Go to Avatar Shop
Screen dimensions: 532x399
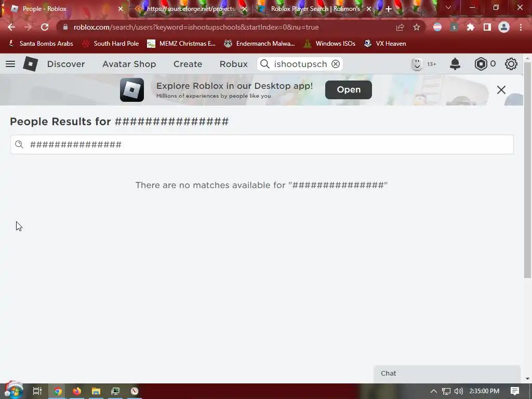[x=129, y=64]
